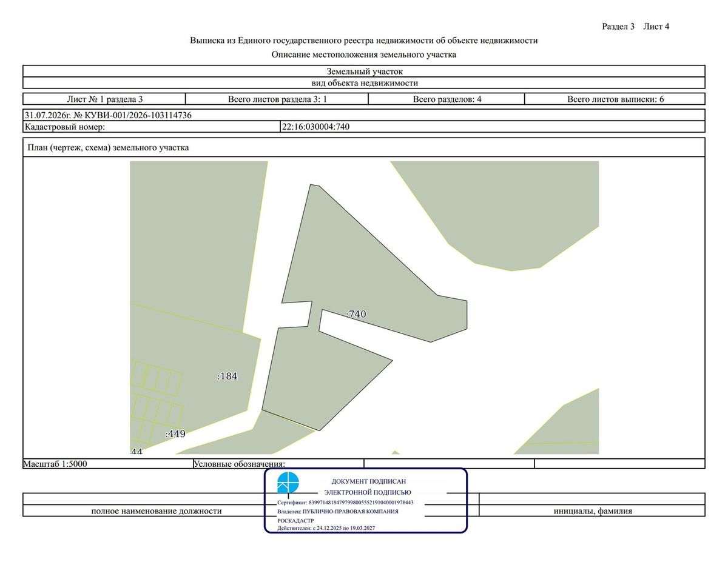Image resolution: width=728 pixels, height=562 pixels.
Task: Click the large rounded parcel polygon upper-right of :740
Action: tap(510, 212)
